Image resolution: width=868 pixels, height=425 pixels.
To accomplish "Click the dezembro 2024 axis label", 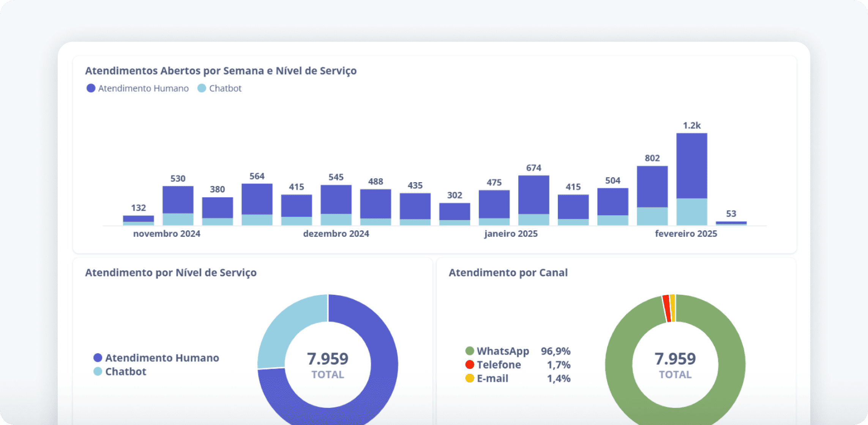I will tap(336, 234).
